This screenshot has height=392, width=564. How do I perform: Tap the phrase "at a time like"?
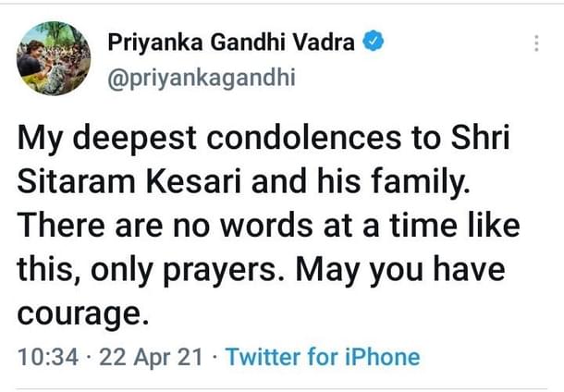pyautogui.click(x=423, y=225)
